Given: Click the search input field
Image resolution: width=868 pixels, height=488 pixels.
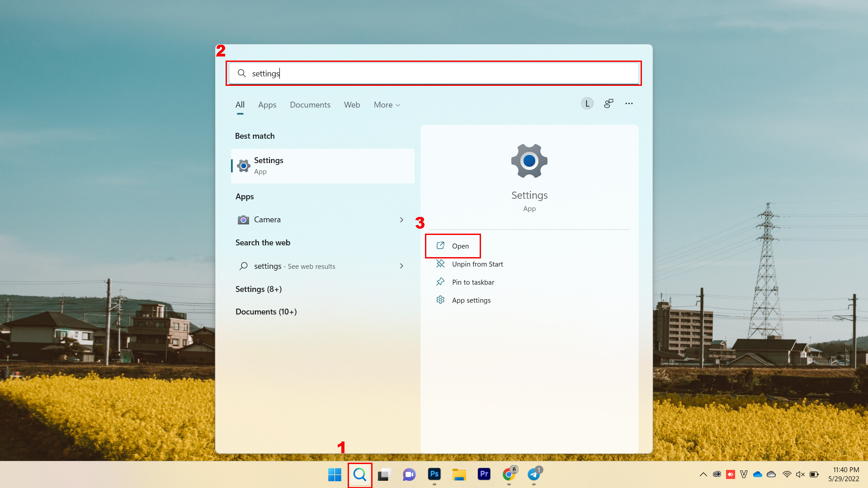Looking at the screenshot, I should (x=434, y=73).
